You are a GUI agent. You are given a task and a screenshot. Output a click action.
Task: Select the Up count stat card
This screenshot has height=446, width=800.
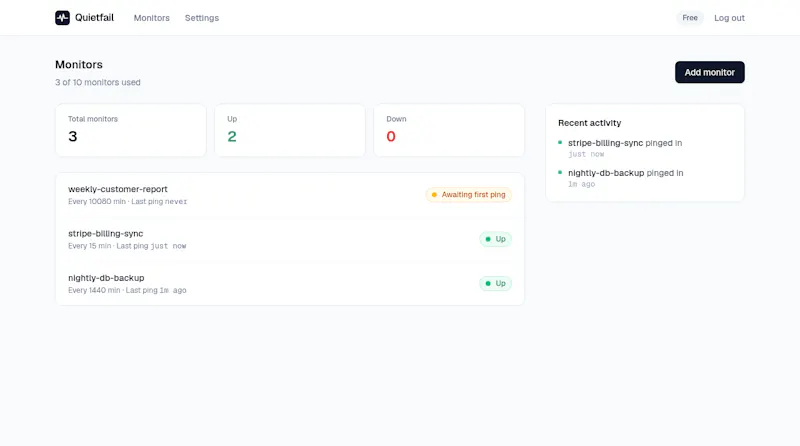pos(290,130)
